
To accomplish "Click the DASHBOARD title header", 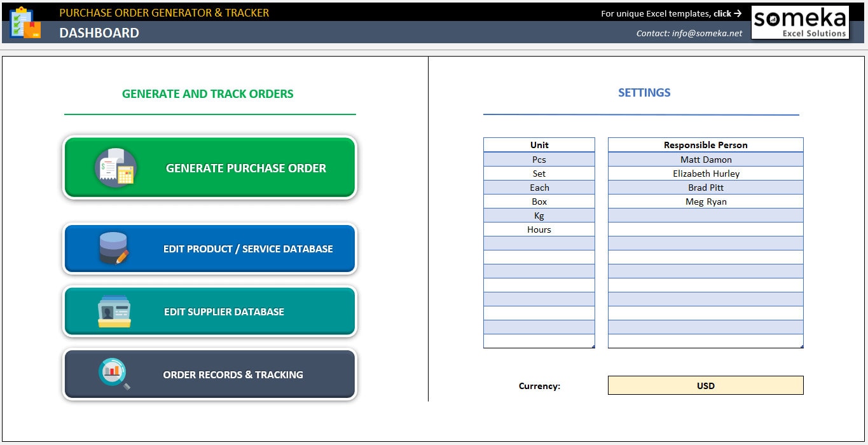I will pyautogui.click(x=99, y=32).
